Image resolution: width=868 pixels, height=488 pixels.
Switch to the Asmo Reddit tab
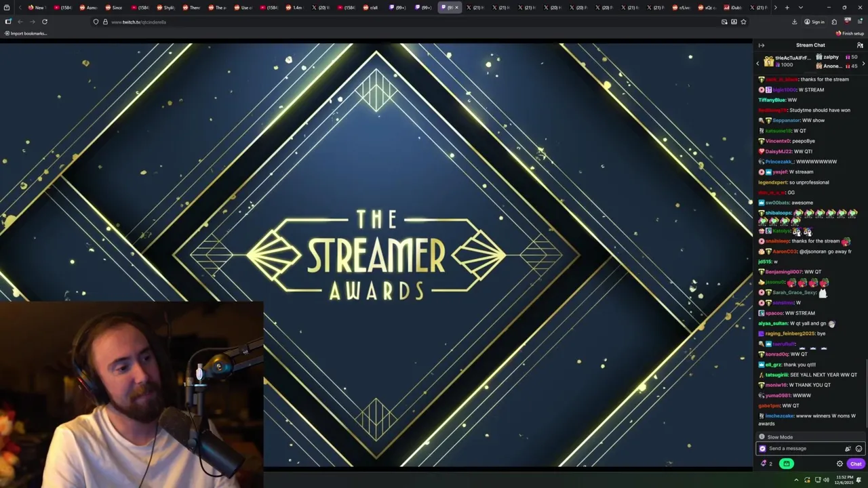click(89, 7)
